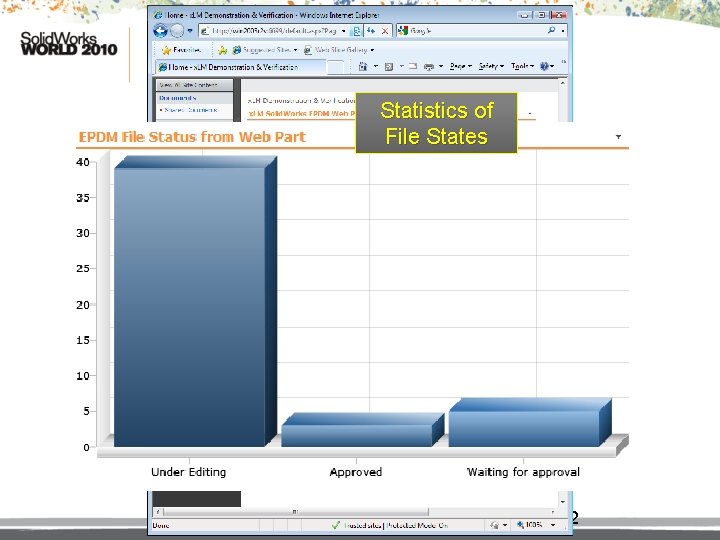
Task: Expand the zoom level dropdown arrow in status bar
Action: point(553,524)
